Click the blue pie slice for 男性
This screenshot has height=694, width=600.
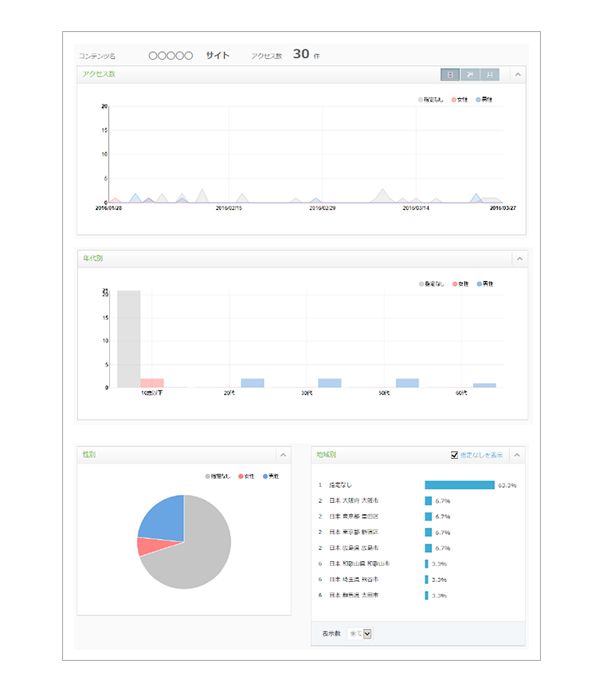166,520
